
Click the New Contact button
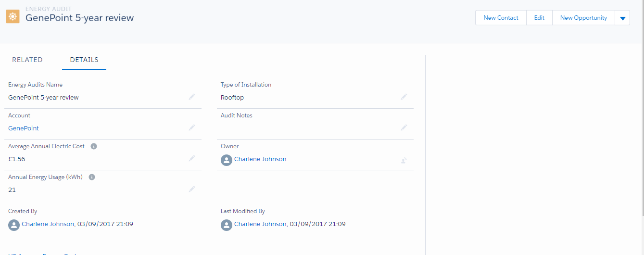click(x=501, y=18)
